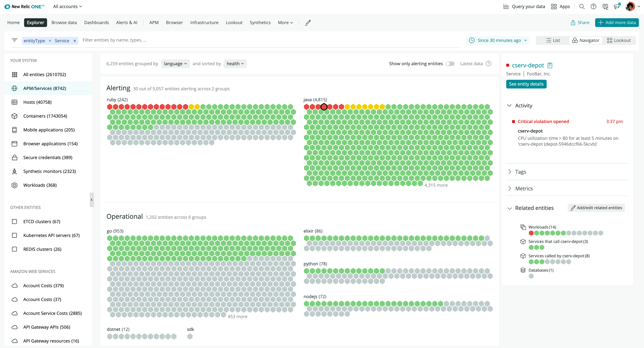
Task: Click Add more data button
Action: coord(617,22)
